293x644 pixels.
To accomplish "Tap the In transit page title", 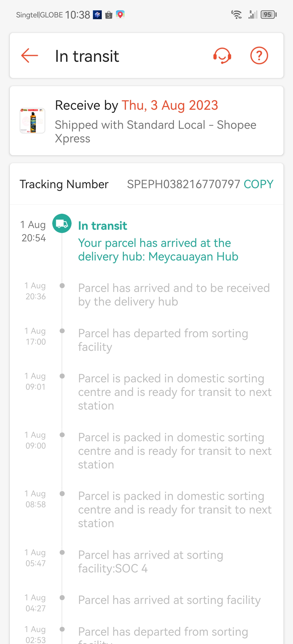I will [x=87, y=56].
